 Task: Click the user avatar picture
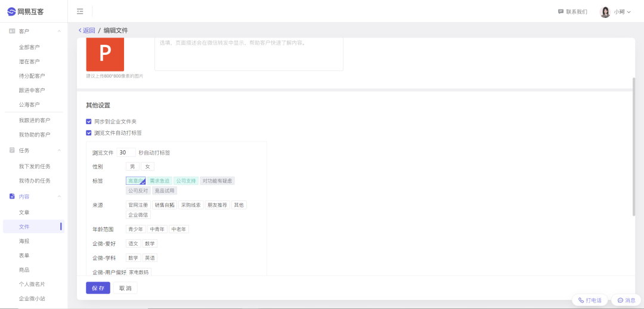tap(605, 12)
